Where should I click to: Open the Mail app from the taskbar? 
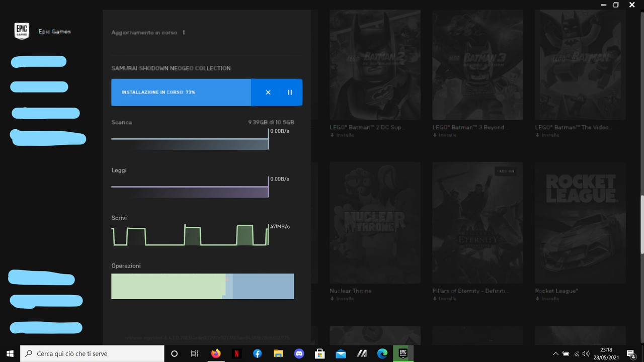[x=341, y=353]
